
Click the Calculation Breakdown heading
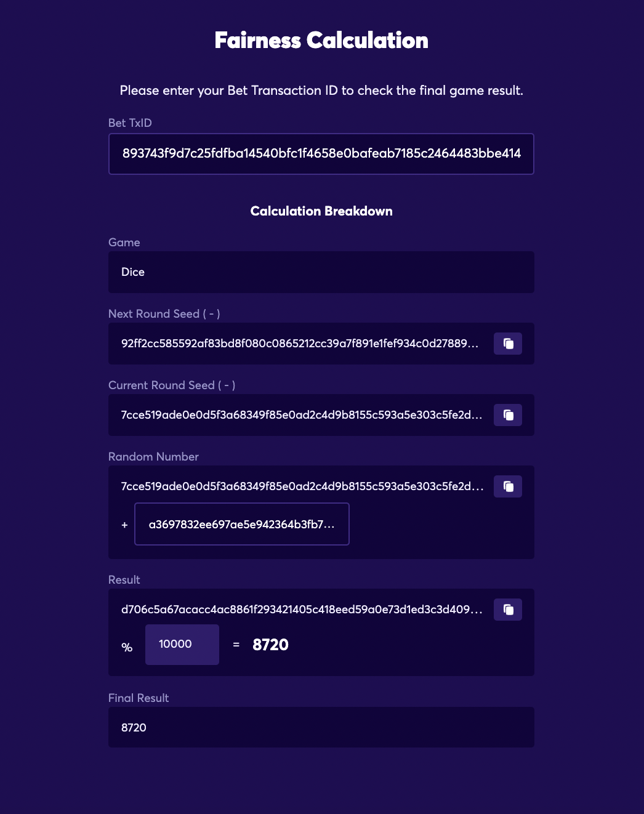(x=321, y=211)
